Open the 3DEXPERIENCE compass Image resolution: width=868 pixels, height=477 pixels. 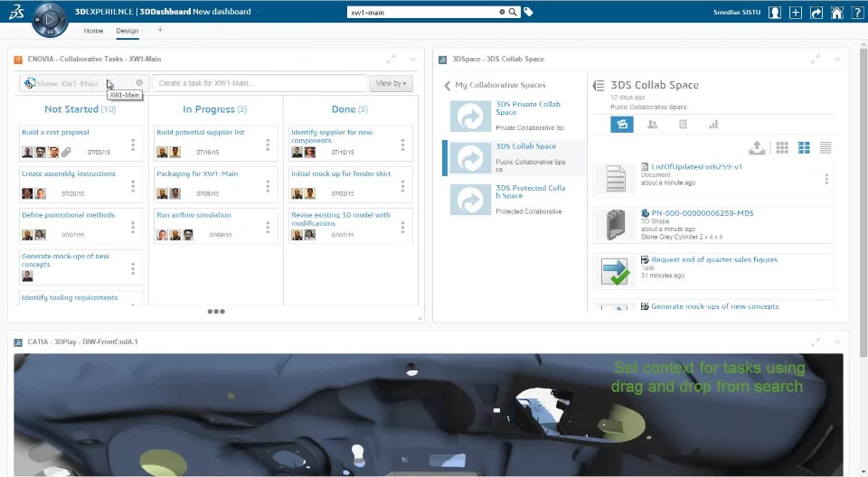click(50, 20)
